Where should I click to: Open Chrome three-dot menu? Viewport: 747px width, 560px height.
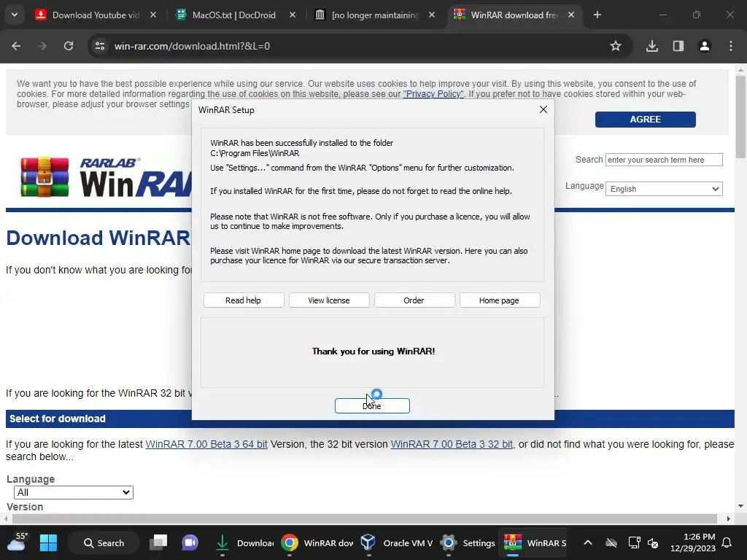coord(731,46)
